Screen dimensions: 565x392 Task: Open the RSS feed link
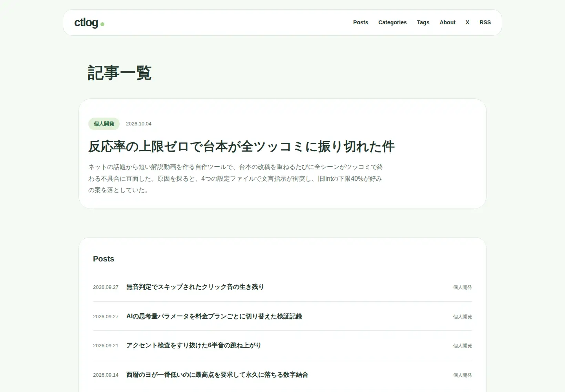485,22
